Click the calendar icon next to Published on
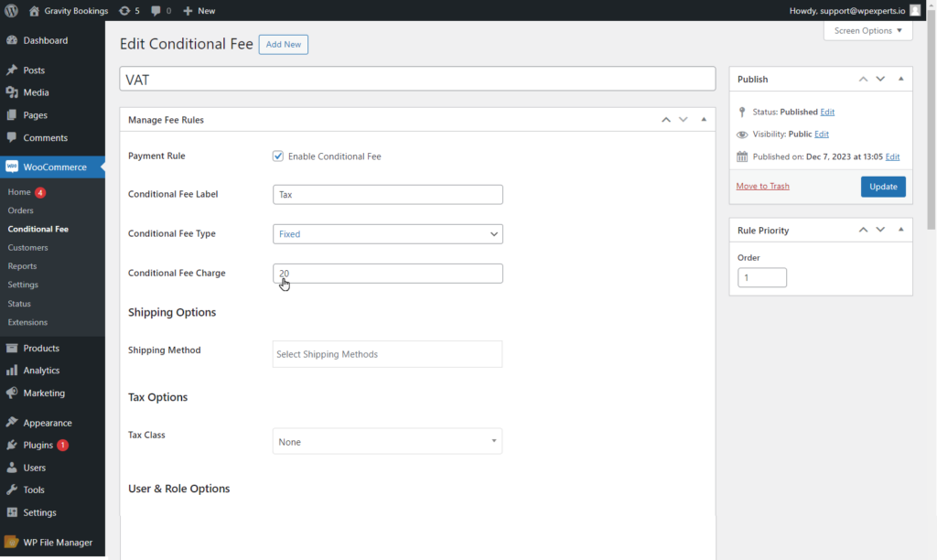The width and height of the screenshot is (937, 560). click(742, 156)
